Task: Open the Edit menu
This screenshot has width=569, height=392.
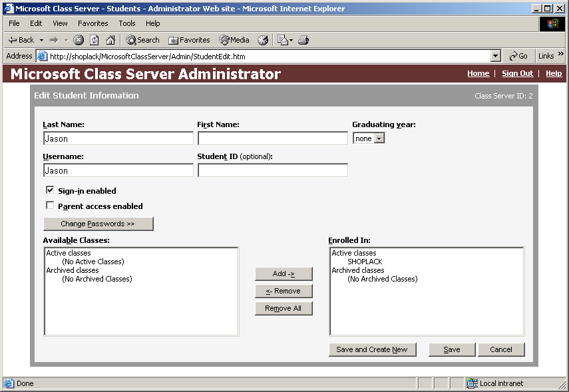Action: pos(36,23)
